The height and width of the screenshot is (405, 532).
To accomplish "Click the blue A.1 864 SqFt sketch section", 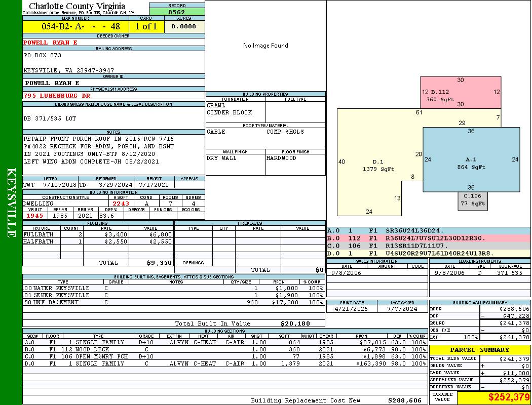I will pyautogui.click(x=471, y=163).
